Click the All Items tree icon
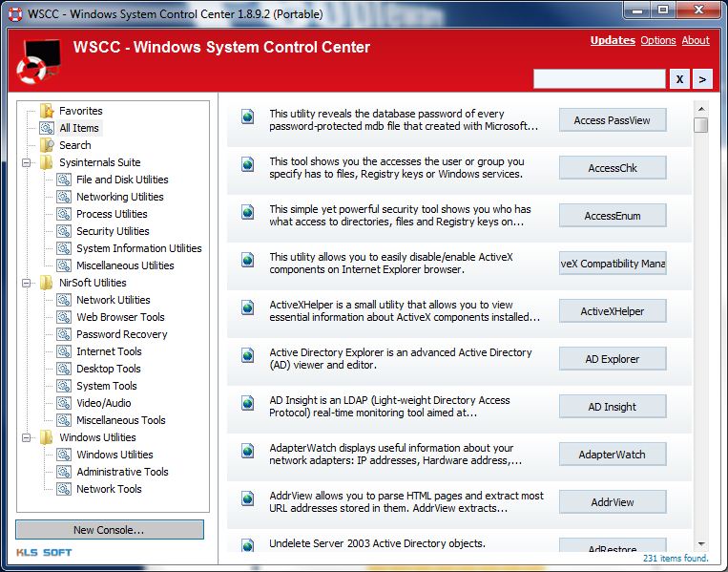 (x=47, y=128)
